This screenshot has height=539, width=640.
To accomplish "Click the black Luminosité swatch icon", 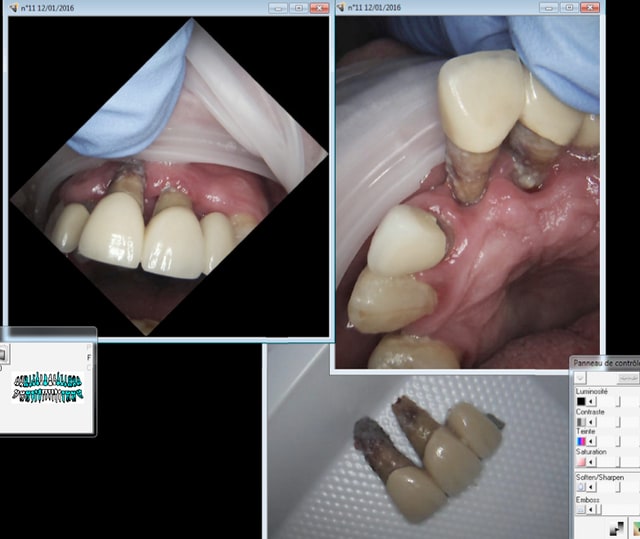I will 581,402.
